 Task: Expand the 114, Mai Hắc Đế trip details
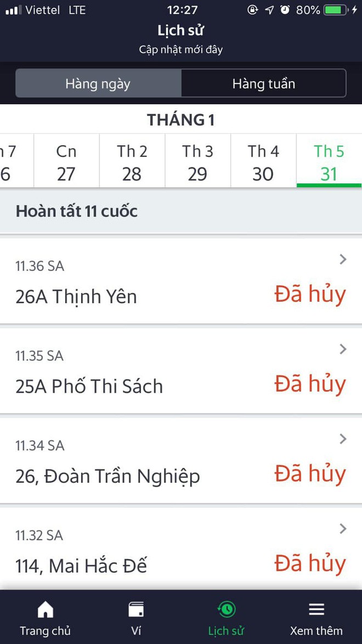point(343,528)
